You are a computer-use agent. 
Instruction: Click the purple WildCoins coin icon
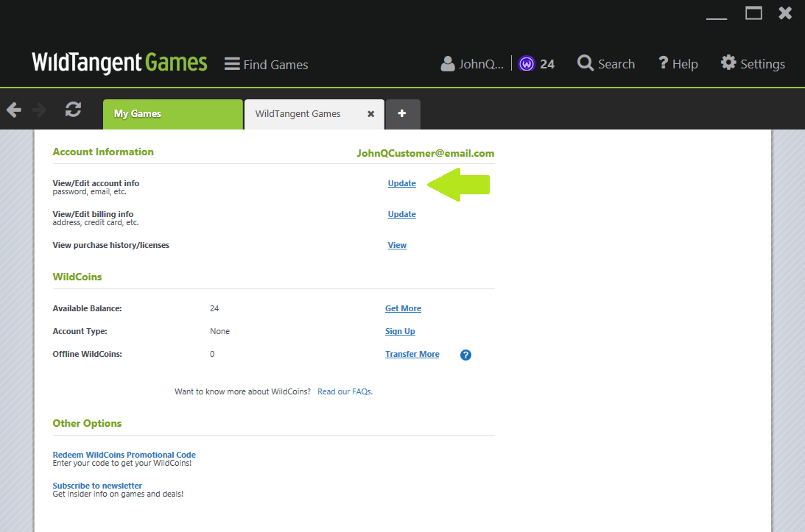(x=527, y=63)
